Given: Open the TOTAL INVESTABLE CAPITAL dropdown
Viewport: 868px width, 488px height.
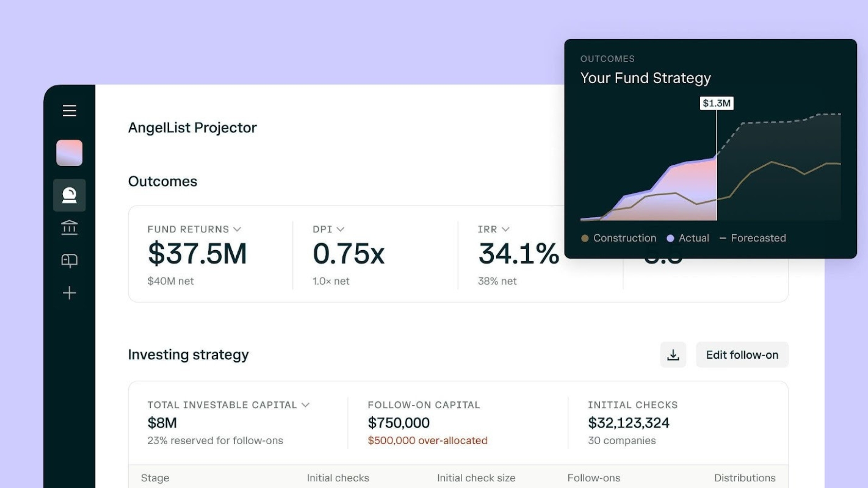Looking at the screenshot, I should [306, 405].
